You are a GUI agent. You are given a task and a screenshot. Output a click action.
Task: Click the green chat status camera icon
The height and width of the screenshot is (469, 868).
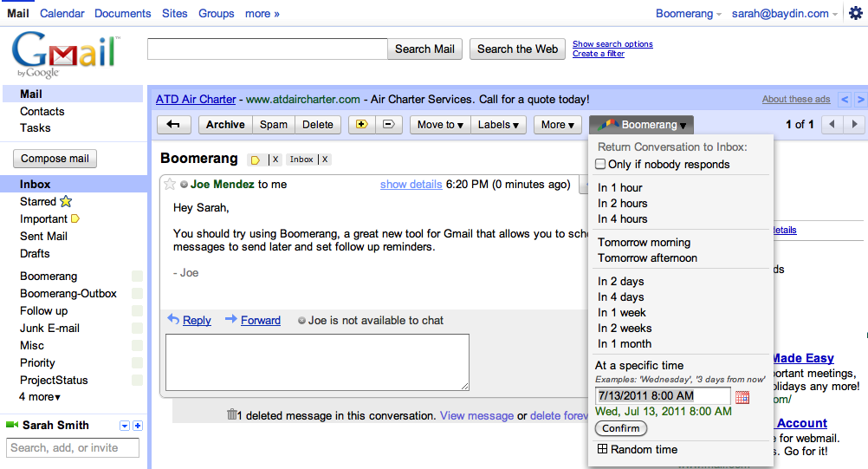tap(12, 425)
